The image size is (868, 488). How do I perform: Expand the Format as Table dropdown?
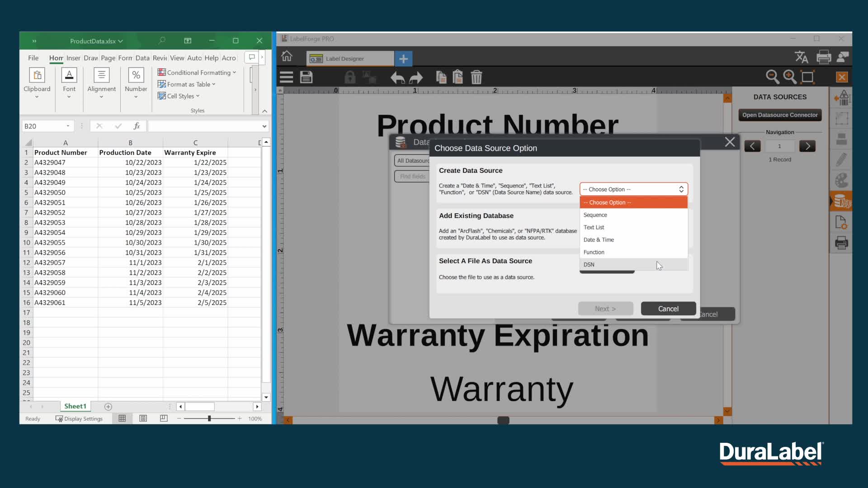click(x=214, y=84)
